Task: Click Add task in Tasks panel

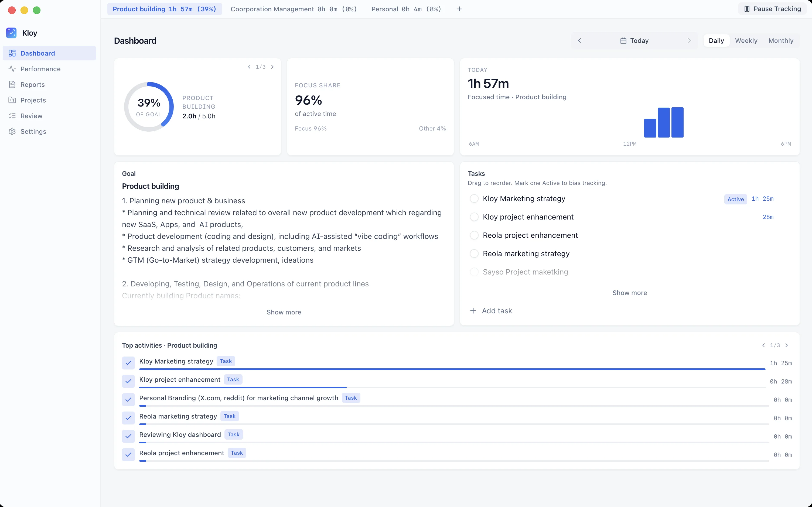Action: (x=491, y=311)
